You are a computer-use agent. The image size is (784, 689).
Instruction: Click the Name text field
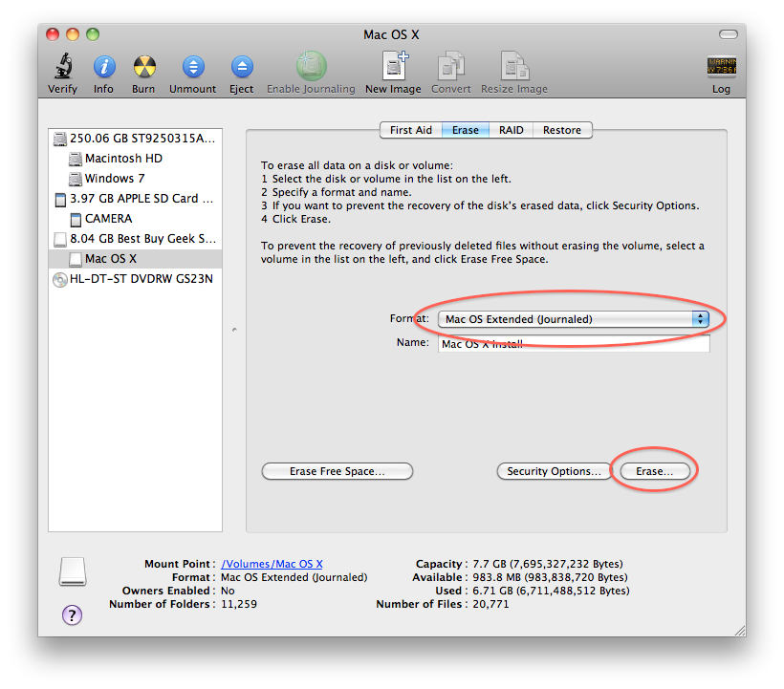(x=574, y=343)
